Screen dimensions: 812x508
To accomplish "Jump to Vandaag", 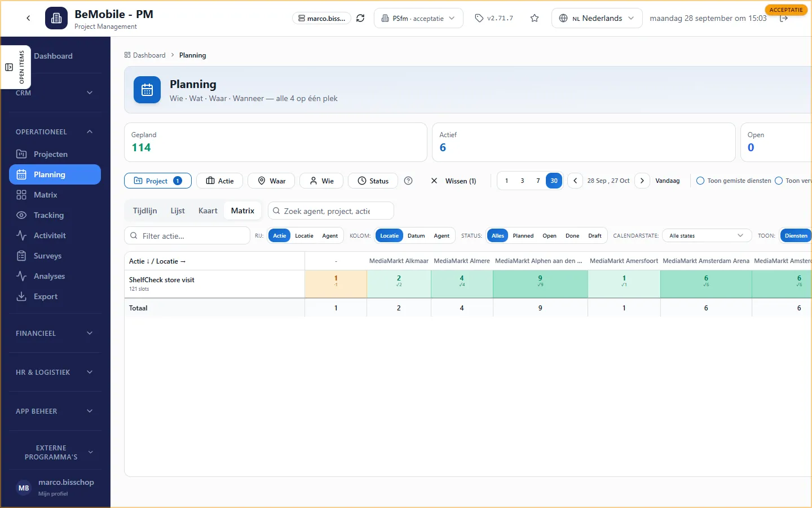I will click(668, 181).
